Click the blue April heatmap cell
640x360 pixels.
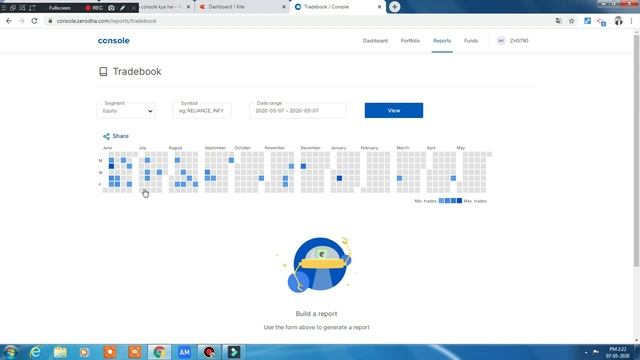(x=453, y=178)
